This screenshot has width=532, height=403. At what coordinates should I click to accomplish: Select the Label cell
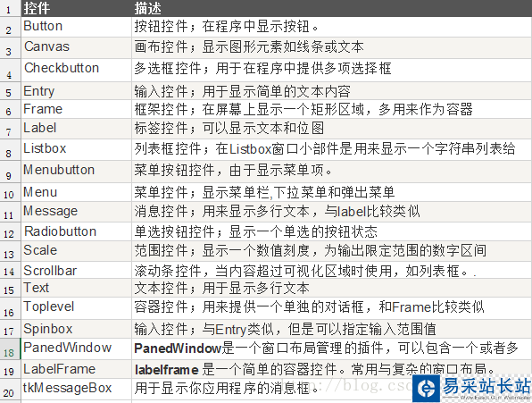coord(77,129)
